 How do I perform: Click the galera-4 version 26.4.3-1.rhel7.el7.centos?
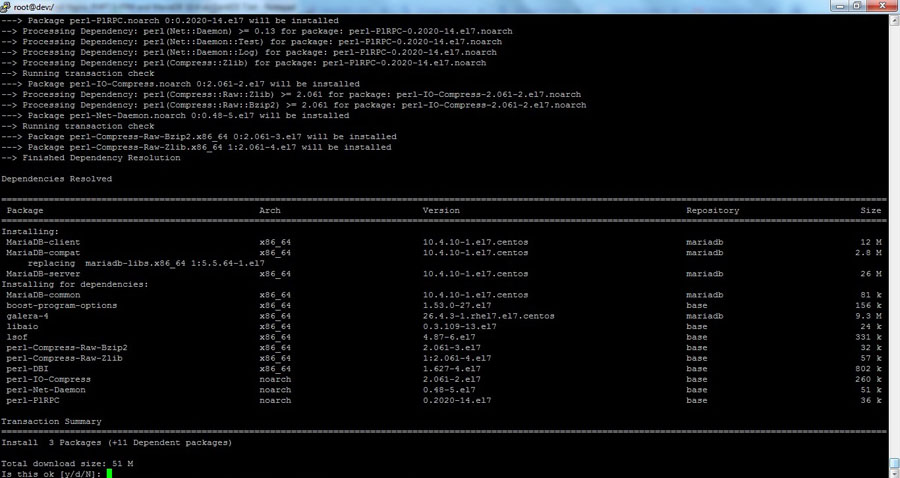click(488, 316)
